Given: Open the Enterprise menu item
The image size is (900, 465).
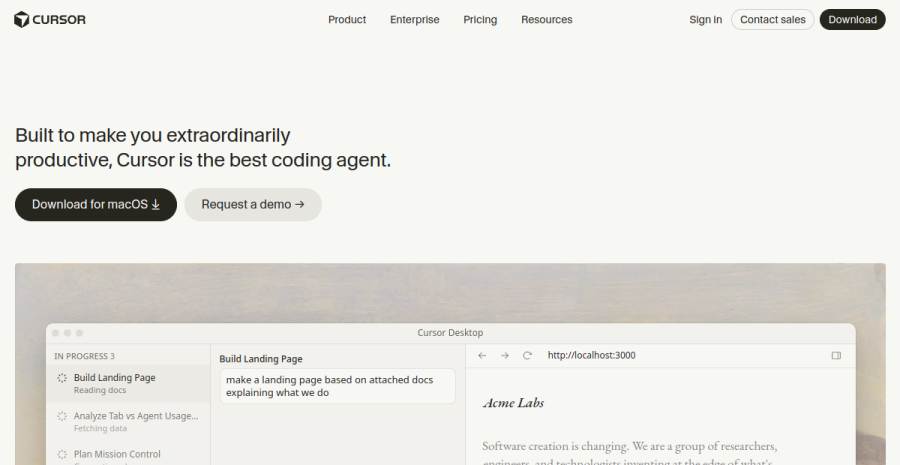Looking at the screenshot, I should [x=414, y=20].
